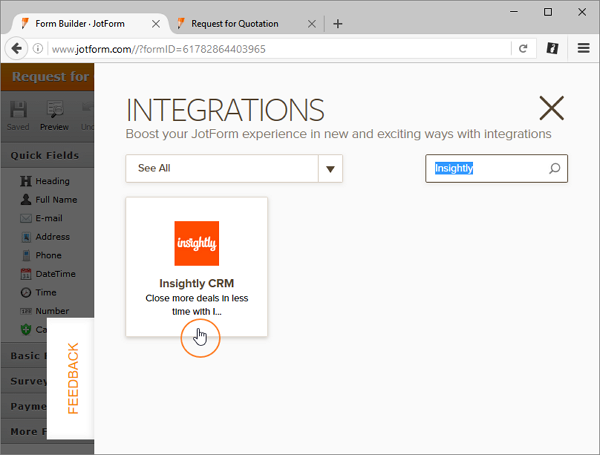Click the site information icon in address bar
This screenshot has height=455, width=600.
coord(38,48)
